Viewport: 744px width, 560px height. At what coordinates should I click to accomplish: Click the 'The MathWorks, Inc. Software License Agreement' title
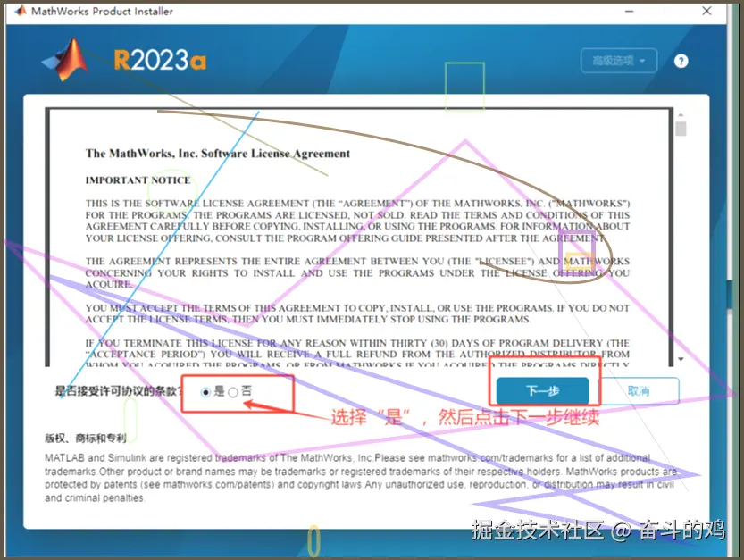click(x=218, y=154)
